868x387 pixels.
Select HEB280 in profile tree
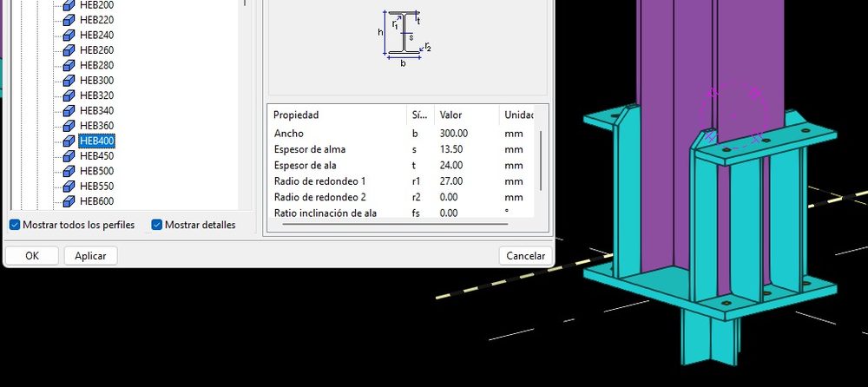97,65
